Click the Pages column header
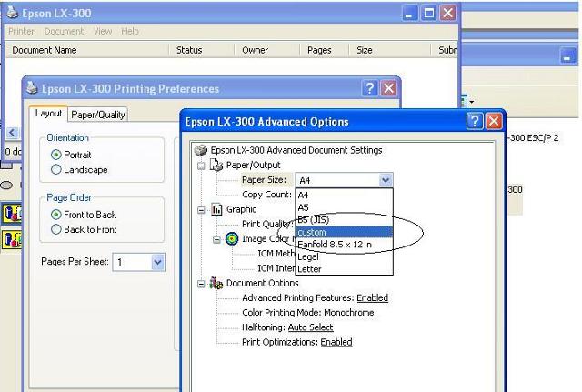Image resolution: width=582 pixels, height=392 pixels. [324, 50]
